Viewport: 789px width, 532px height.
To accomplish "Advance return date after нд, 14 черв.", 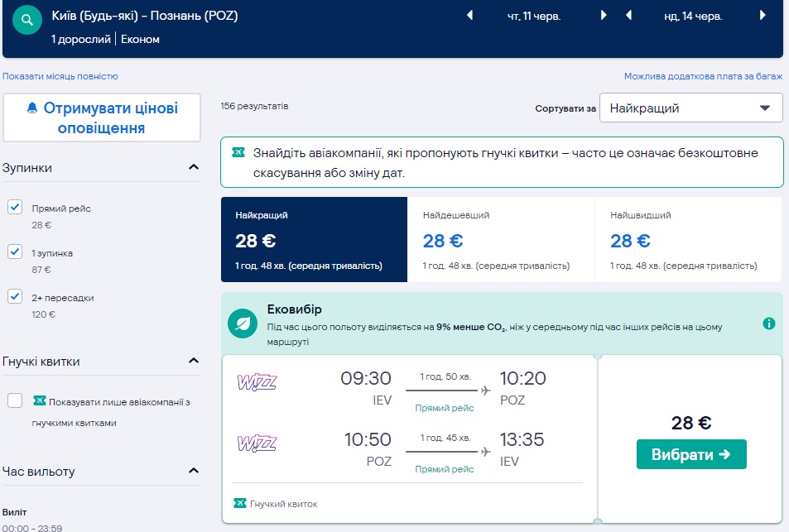I will 762,16.
